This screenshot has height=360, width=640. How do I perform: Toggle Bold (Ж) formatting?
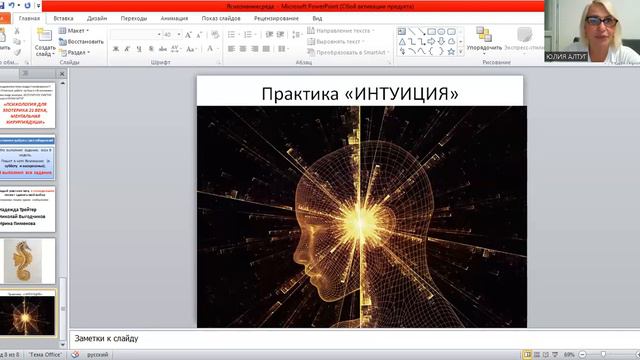point(116,49)
